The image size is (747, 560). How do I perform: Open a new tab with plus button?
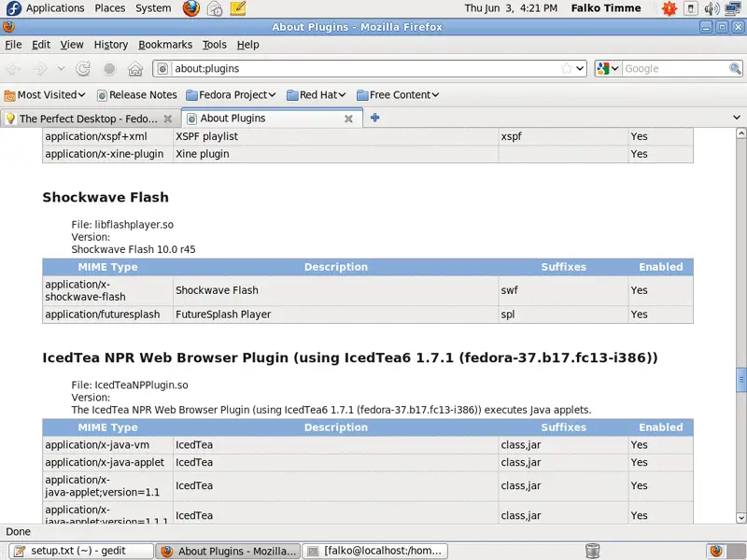(375, 118)
